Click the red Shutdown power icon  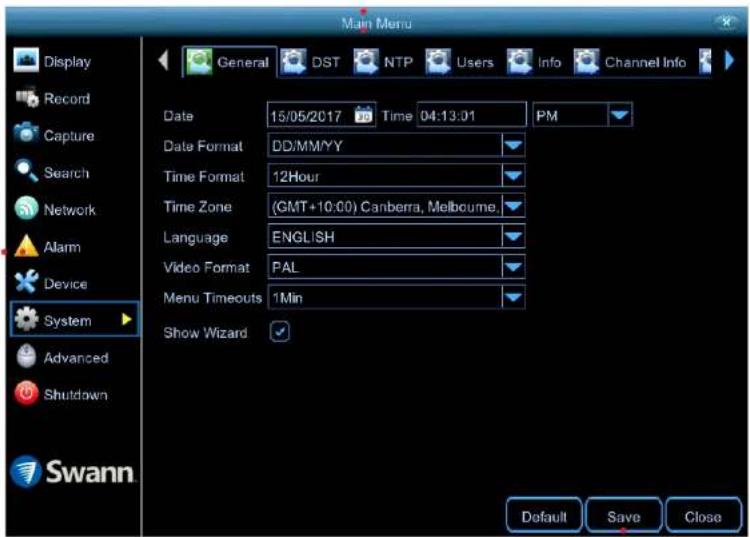click(26, 394)
